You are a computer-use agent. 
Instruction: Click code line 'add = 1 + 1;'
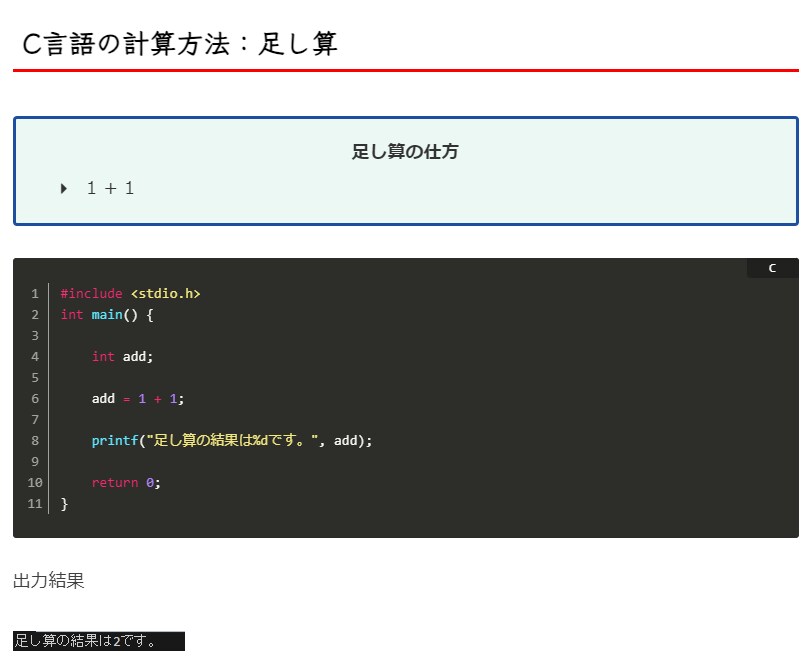click(138, 398)
